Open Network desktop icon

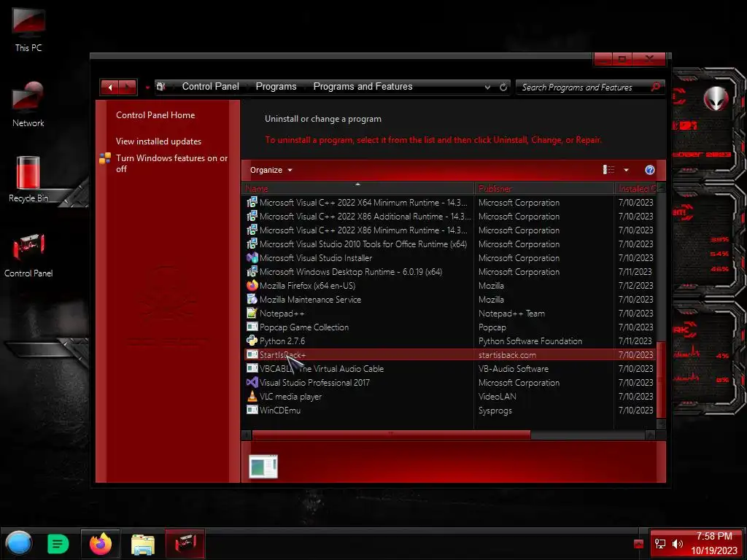click(28, 104)
